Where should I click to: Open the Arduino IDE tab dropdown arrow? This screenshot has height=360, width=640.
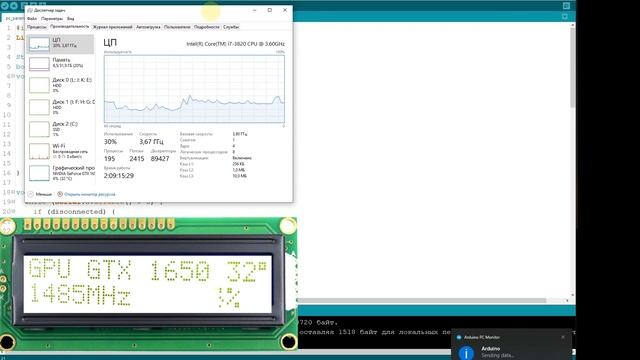tap(564, 17)
